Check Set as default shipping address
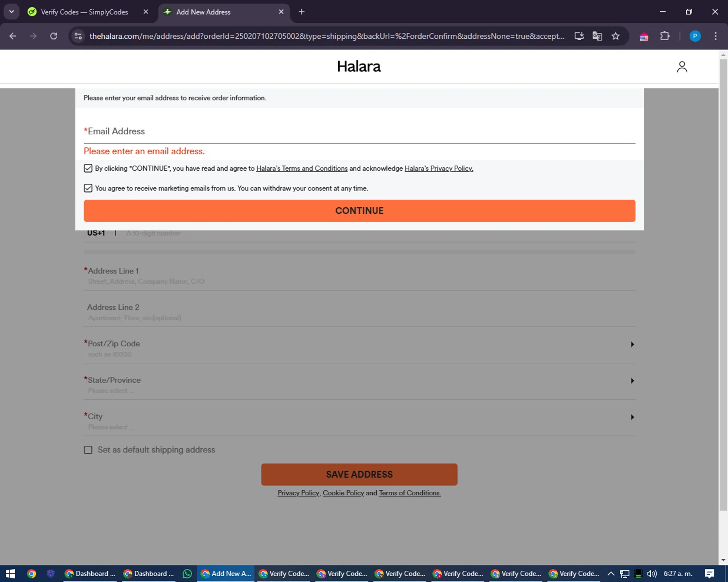The height and width of the screenshot is (582, 728). [88, 450]
